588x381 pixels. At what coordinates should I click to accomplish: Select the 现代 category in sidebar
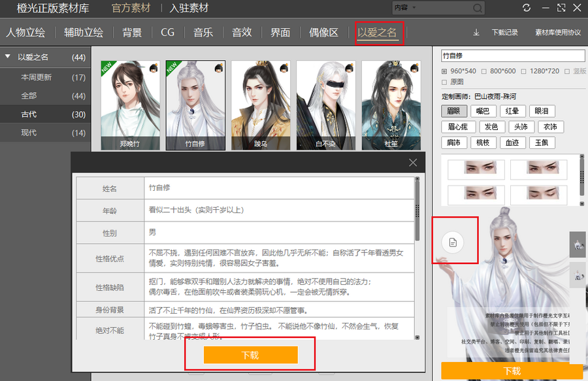click(29, 133)
